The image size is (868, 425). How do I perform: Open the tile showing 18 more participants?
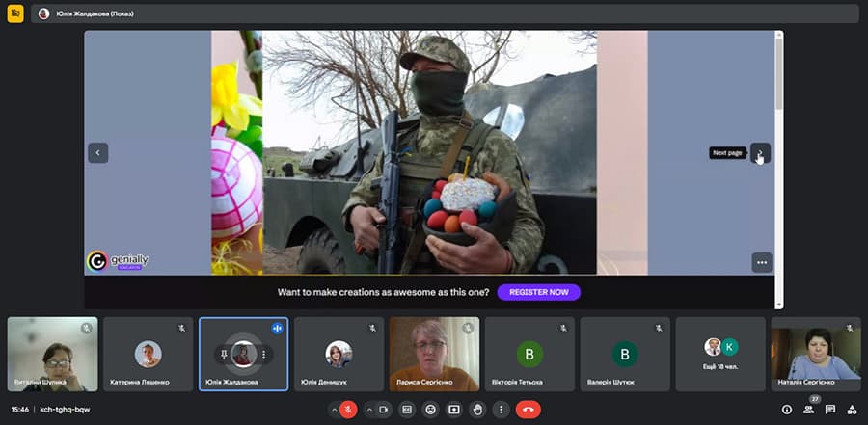(x=720, y=355)
